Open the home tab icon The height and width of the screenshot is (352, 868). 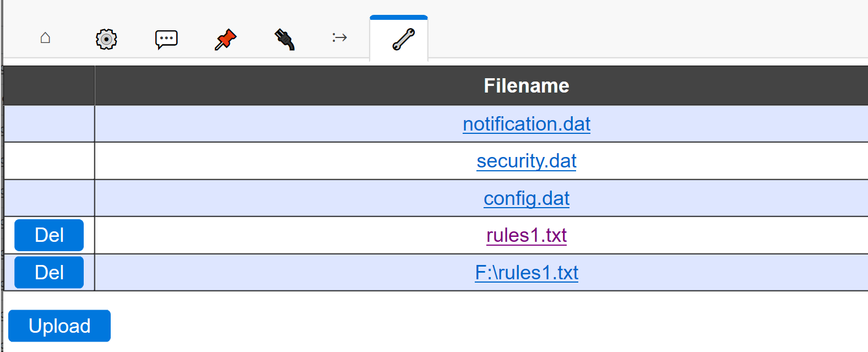tap(45, 38)
